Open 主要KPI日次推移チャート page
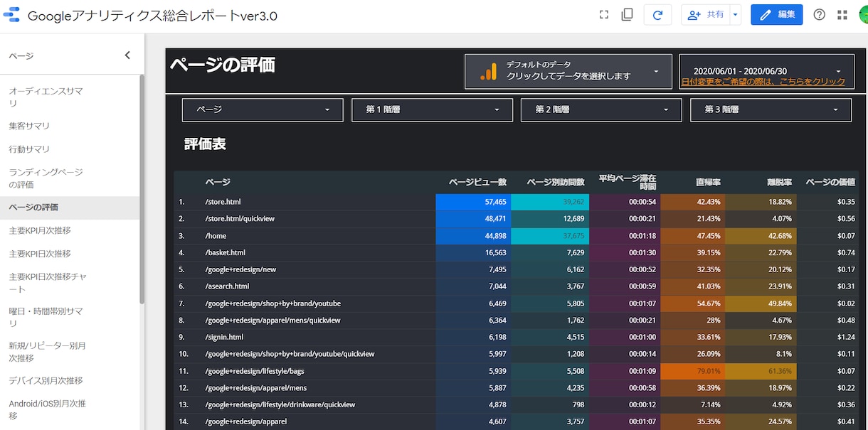Viewport: 868px width, 430px height. (70, 283)
